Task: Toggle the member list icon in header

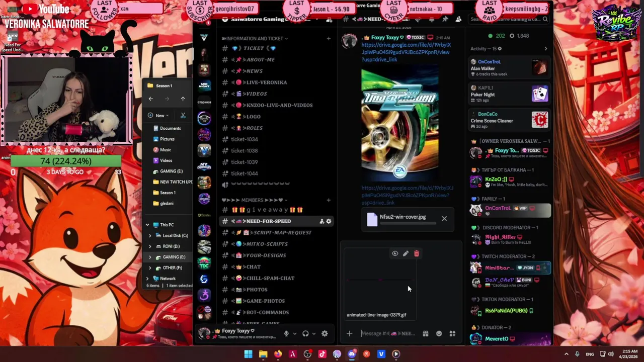Action: 458,19
